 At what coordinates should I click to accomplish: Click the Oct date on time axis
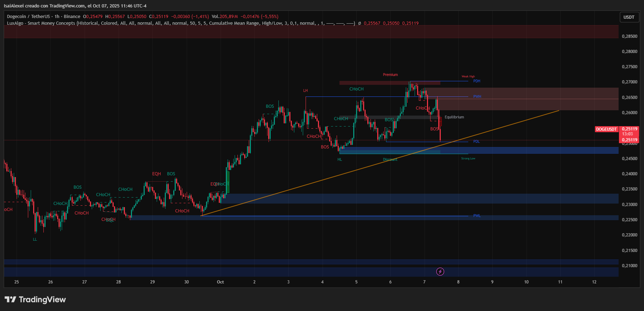(x=220, y=282)
